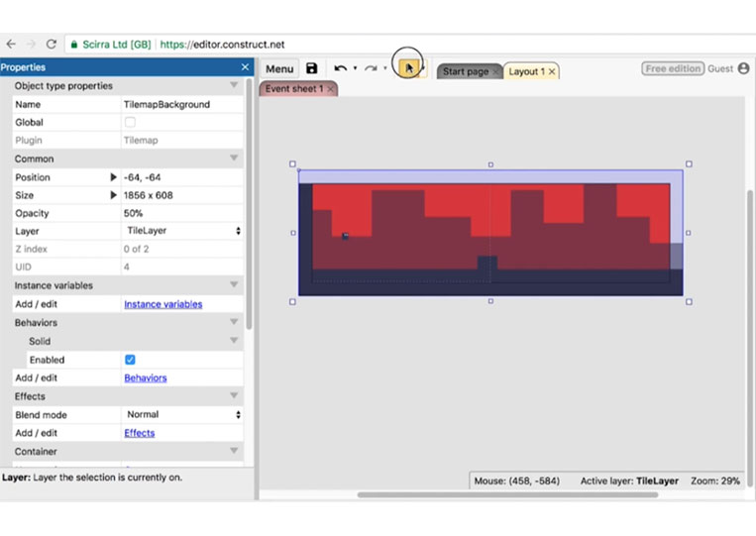Collapse the Instance variables section
756x536 pixels.
click(x=234, y=285)
